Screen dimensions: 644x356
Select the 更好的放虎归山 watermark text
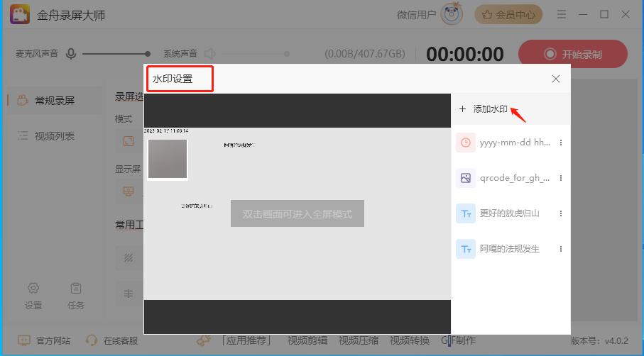point(509,213)
